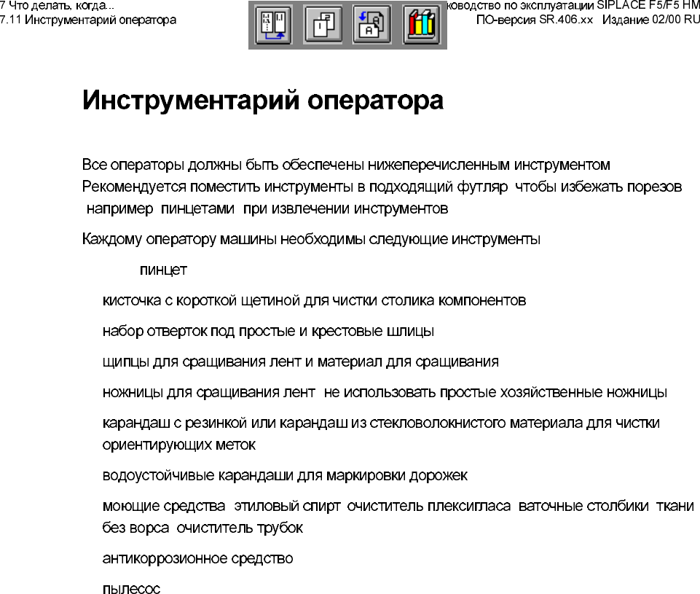Click the item starting "ножницы для сращивания лент"
The height and width of the screenshot is (594, 700).
[x=385, y=393]
